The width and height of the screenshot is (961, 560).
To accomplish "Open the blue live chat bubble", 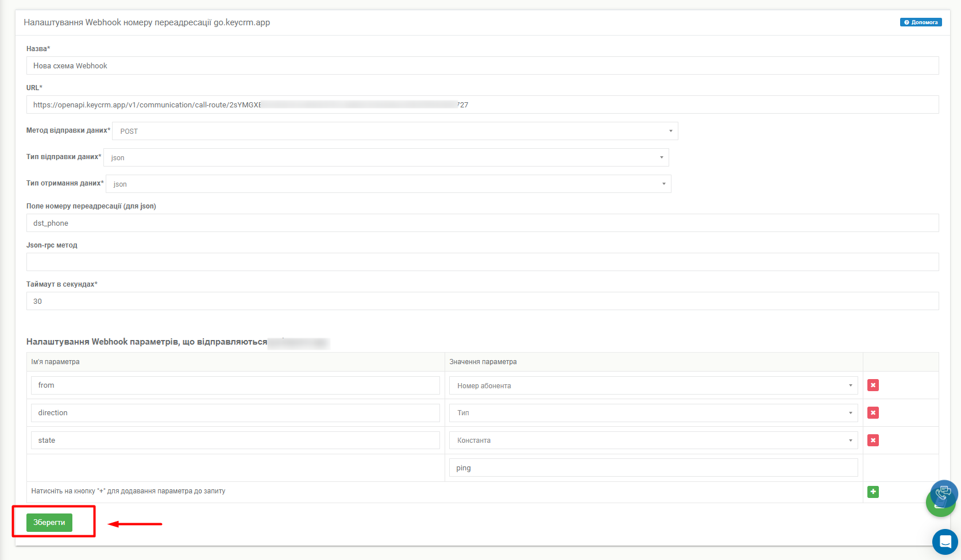I will 945,542.
